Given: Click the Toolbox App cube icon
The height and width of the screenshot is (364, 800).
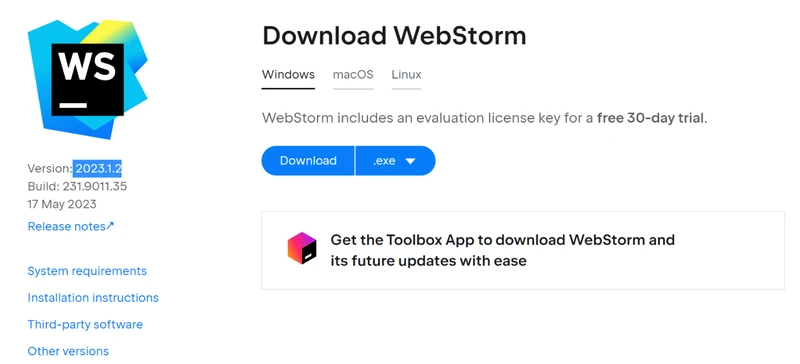Looking at the screenshot, I should tap(302, 248).
